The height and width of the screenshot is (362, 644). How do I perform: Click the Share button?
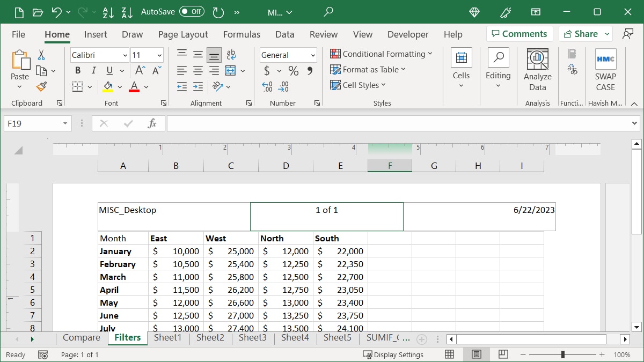582,33
